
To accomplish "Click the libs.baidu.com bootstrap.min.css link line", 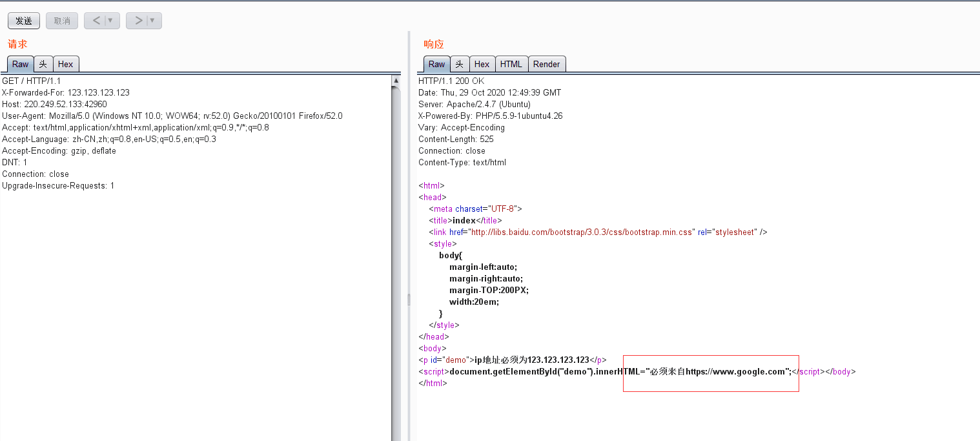I will [598, 232].
